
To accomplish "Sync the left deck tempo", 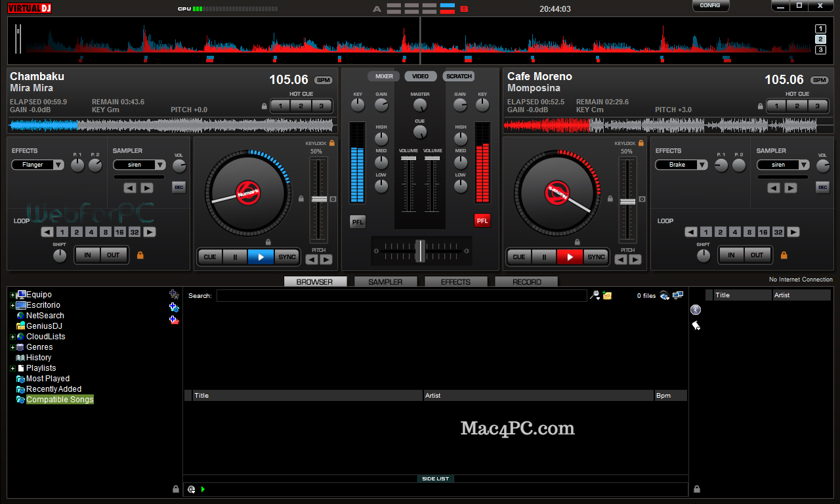I will 287,257.
